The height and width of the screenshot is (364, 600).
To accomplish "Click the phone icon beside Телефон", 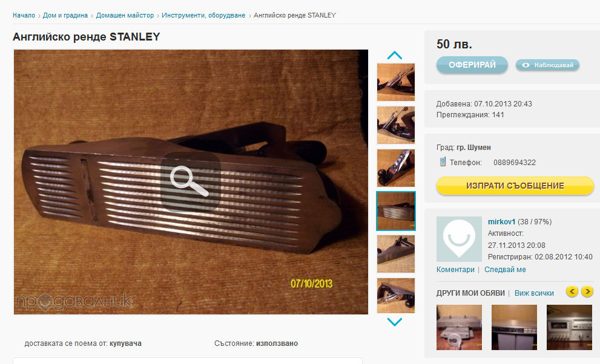I will 443,162.
